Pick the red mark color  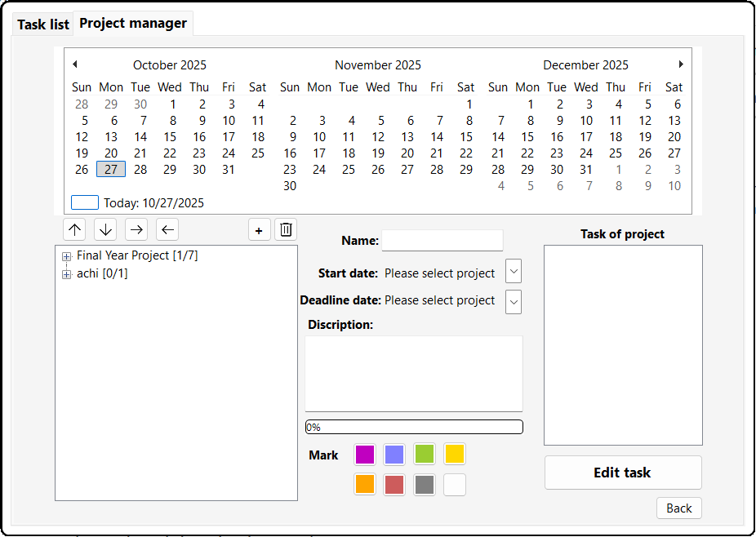394,485
